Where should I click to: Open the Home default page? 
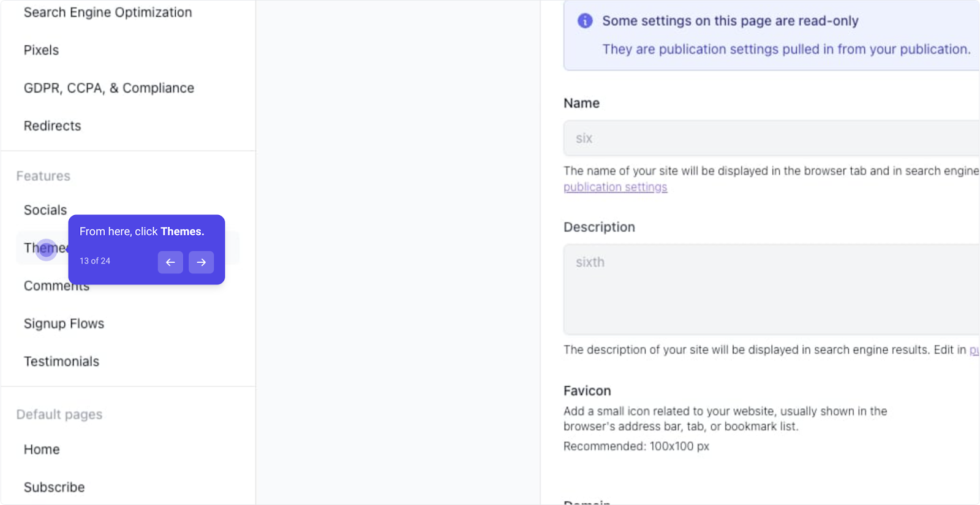coord(42,449)
